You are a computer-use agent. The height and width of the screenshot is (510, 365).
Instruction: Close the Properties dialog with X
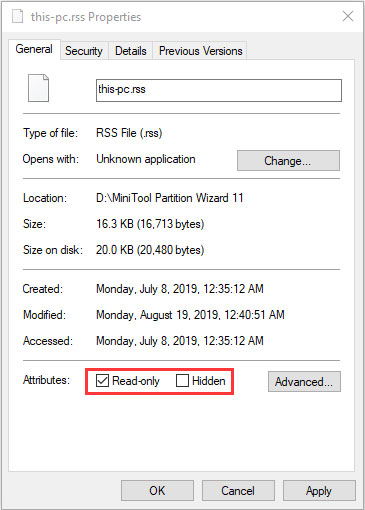348,16
